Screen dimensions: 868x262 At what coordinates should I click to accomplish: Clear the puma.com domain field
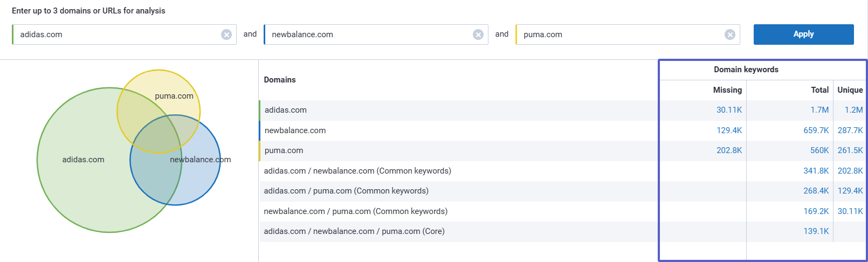click(x=730, y=35)
